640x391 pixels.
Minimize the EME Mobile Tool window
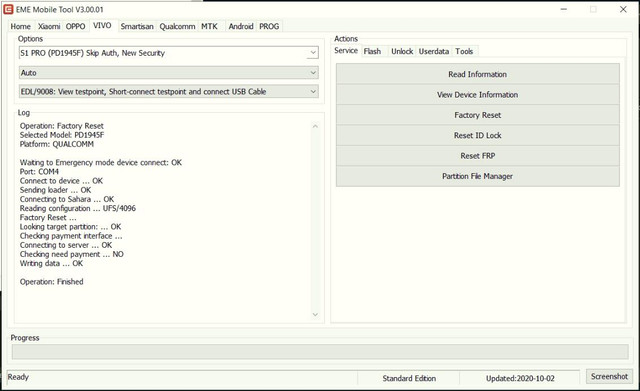(x=564, y=9)
